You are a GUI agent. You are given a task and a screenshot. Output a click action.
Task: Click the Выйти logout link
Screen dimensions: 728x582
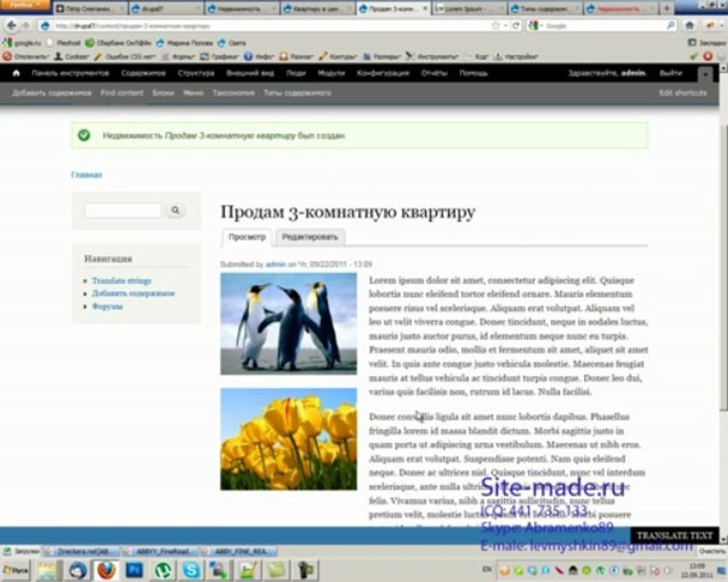(671, 73)
